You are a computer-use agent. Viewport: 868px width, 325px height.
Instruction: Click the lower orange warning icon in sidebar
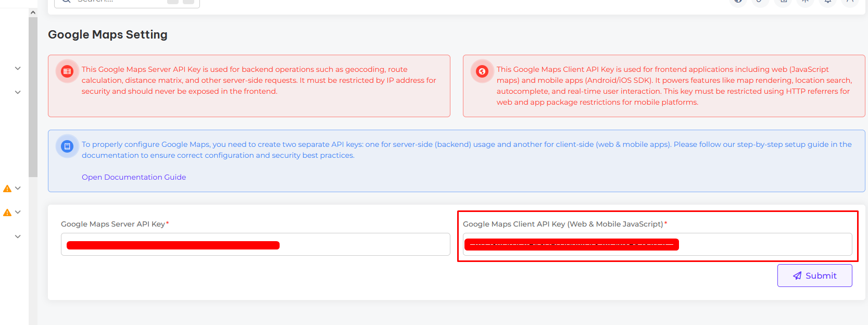tap(7, 213)
